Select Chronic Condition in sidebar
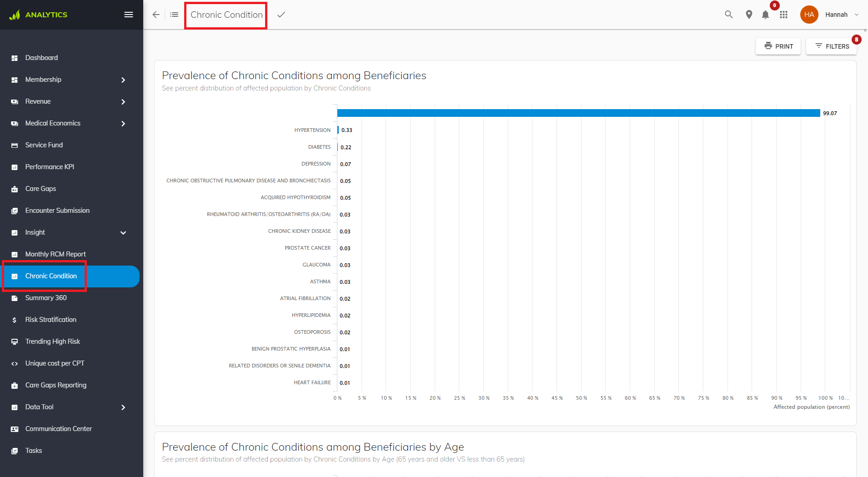Screen dimensions: 868x477 point(70,276)
